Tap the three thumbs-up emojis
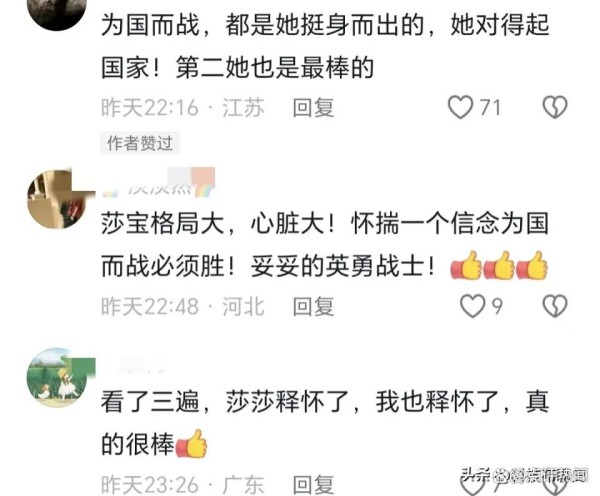Image resolution: width=600 pixels, height=496 pixels. (x=499, y=265)
